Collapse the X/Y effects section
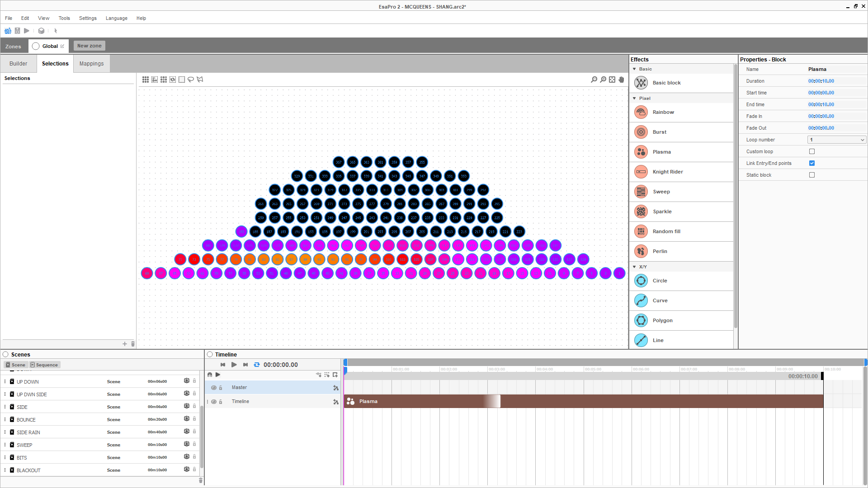This screenshot has width=868, height=488. tap(634, 267)
